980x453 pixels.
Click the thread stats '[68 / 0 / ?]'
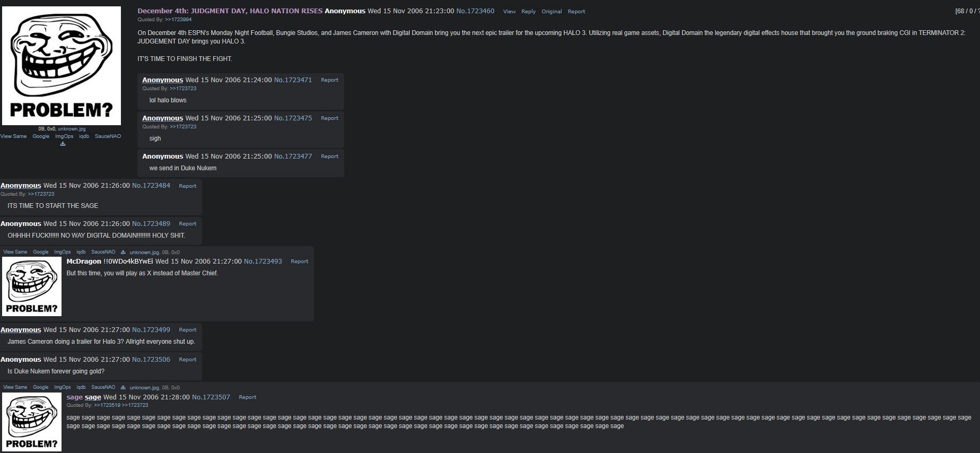(967, 12)
